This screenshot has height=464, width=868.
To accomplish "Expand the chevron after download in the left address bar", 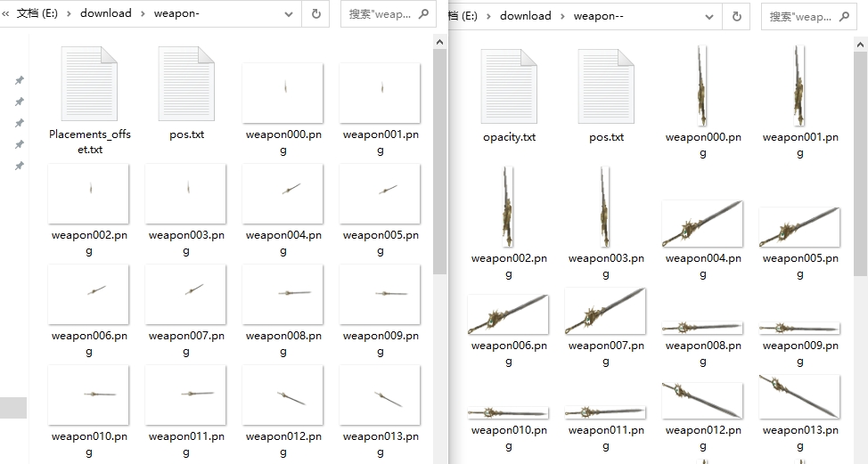I will coord(143,13).
